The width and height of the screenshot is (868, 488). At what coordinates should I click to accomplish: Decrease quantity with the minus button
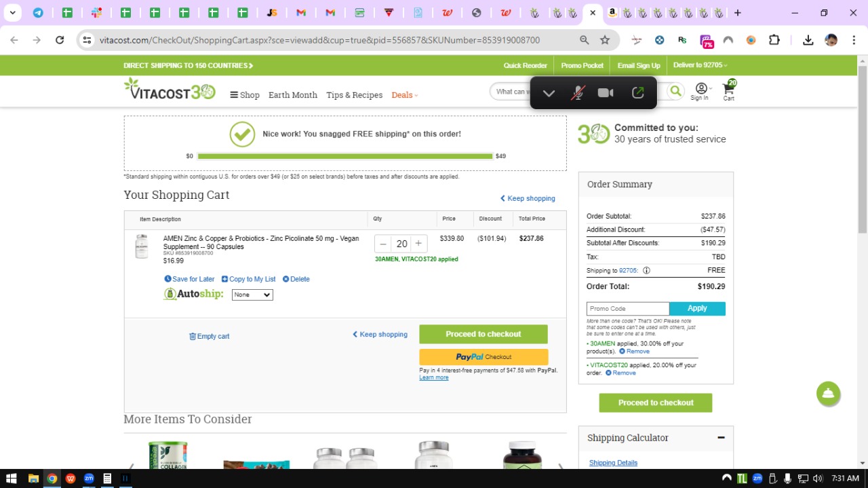pyautogui.click(x=383, y=244)
